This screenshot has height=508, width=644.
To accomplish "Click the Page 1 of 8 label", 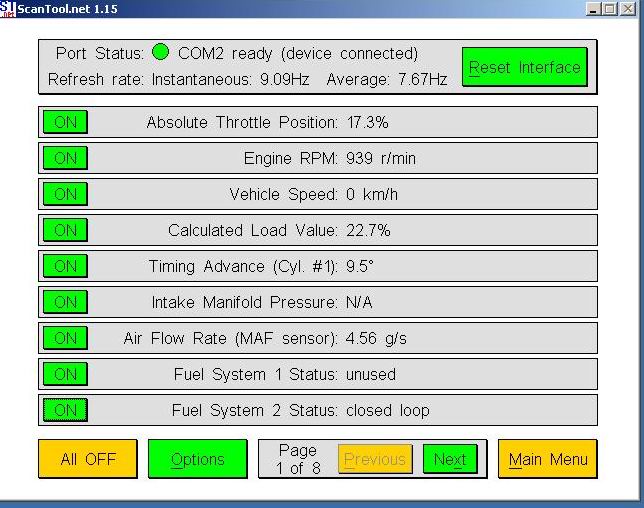I will click(297, 459).
